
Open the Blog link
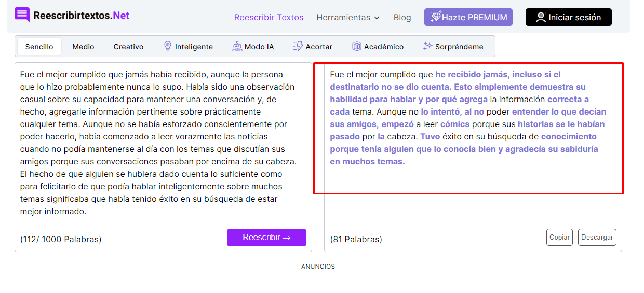pyautogui.click(x=402, y=17)
